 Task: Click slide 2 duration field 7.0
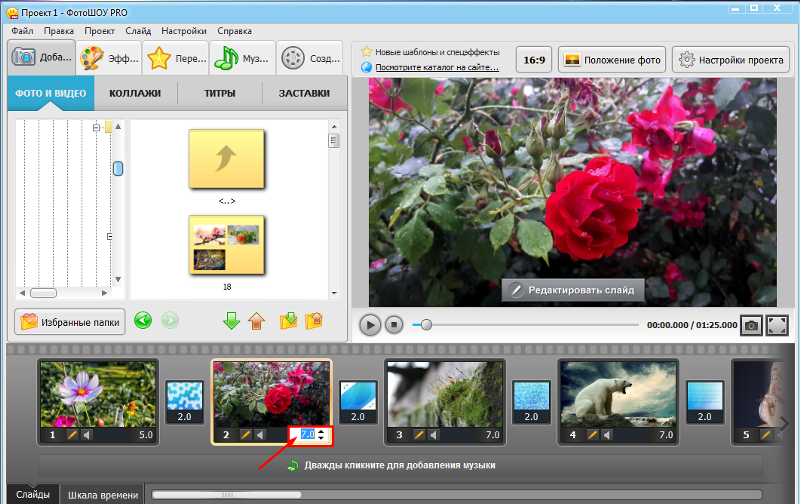(x=307, y=435)
